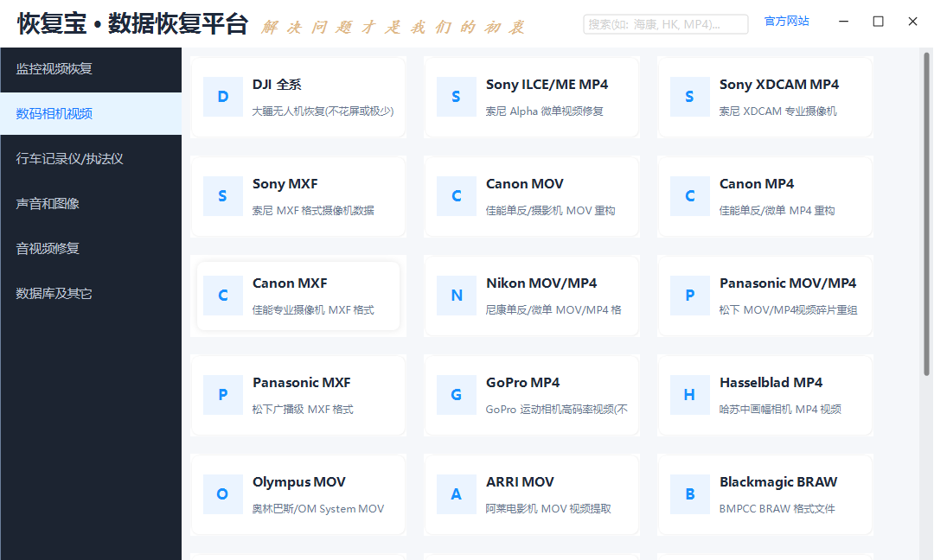Open the GoPro MP4 title
This screenshot has width=934, height=560.
tap(523, 383)
